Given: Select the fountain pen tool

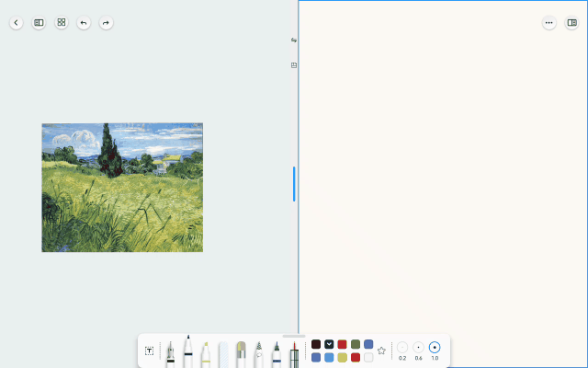Looking at the screenshot, I should tap(171, 354).
